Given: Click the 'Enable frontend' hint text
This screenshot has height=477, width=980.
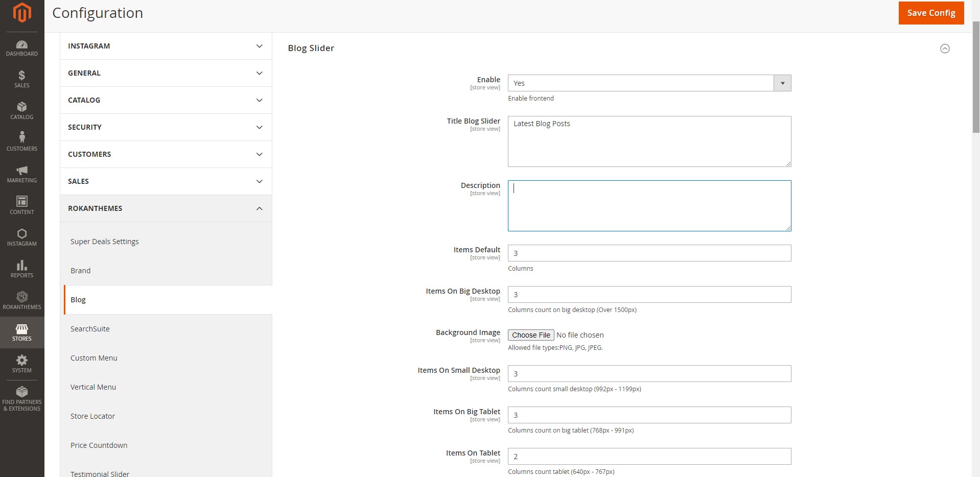Looking at the screenshot, I should 530,98.
